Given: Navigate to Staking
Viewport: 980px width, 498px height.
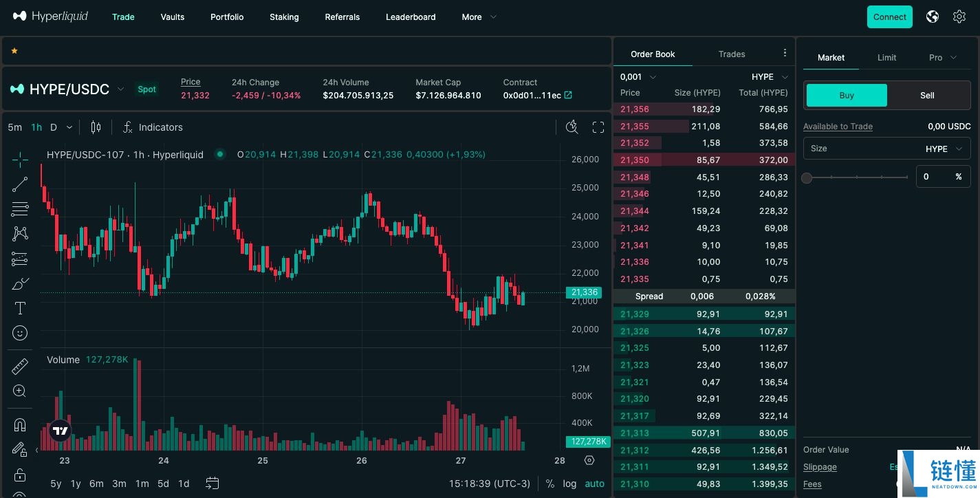Looking at the screenshot, I should (x=284, y=17).
